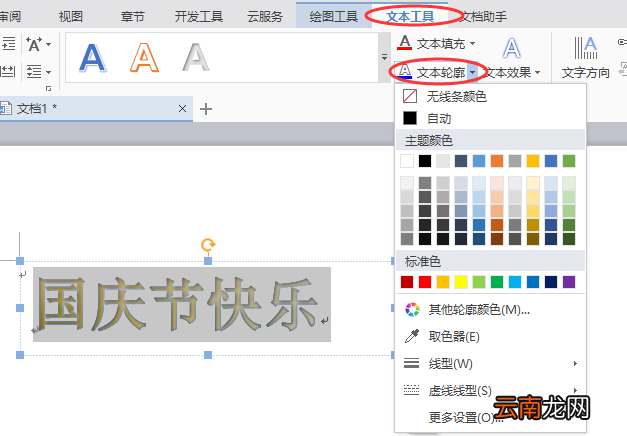The image size is (627, 436).
Task: Pick the dark red standard color
Action: point(407,282)
